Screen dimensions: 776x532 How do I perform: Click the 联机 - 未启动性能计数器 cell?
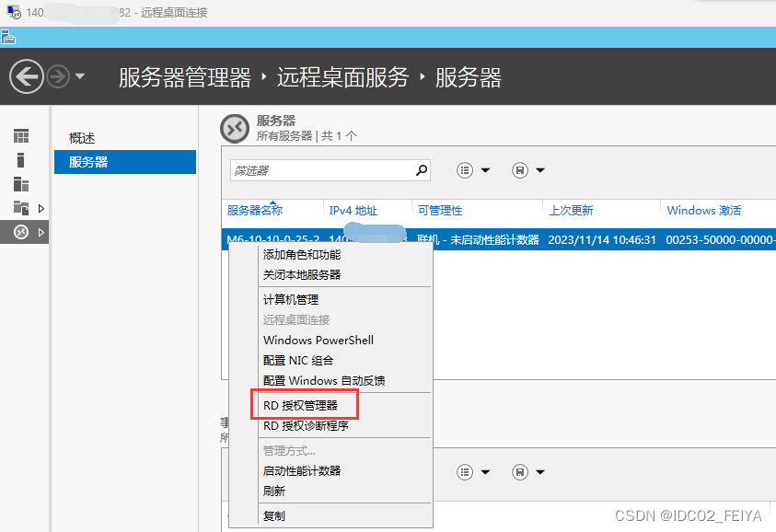tap(478, 240)
